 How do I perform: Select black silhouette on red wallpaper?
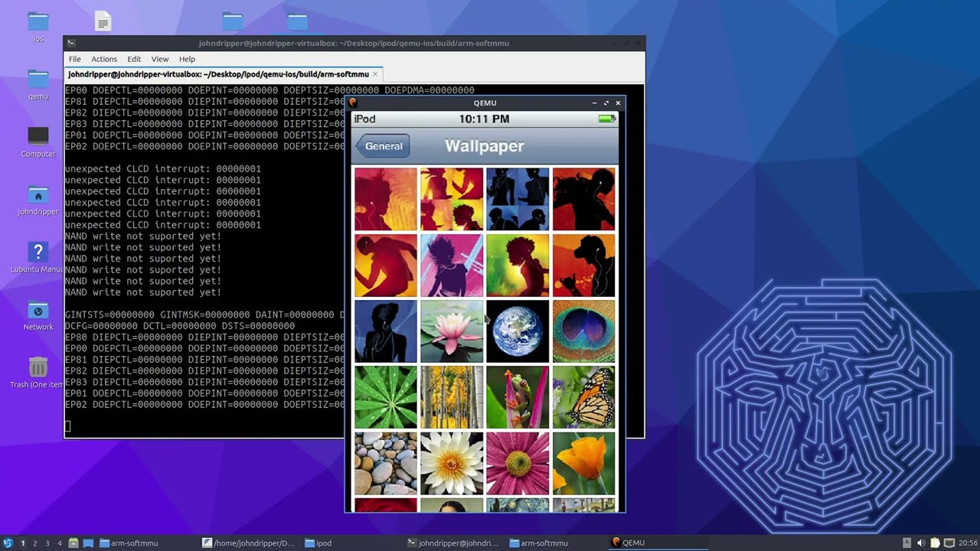583,199
